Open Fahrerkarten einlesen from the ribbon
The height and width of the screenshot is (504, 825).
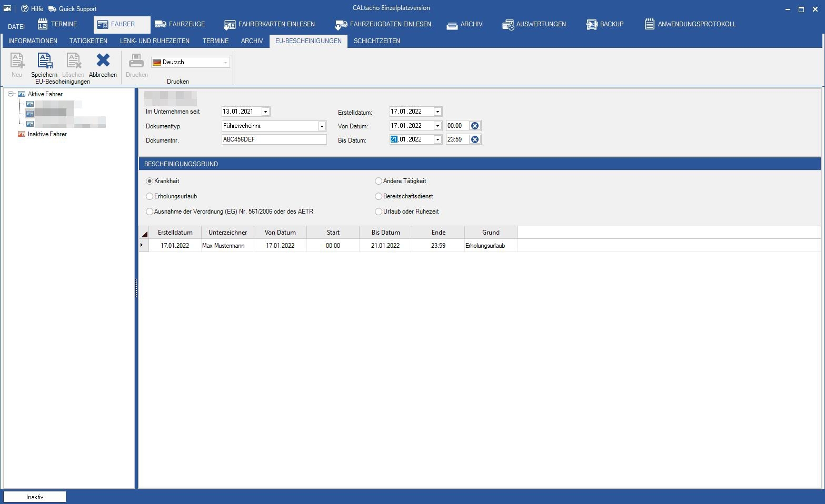coord(269,24)
